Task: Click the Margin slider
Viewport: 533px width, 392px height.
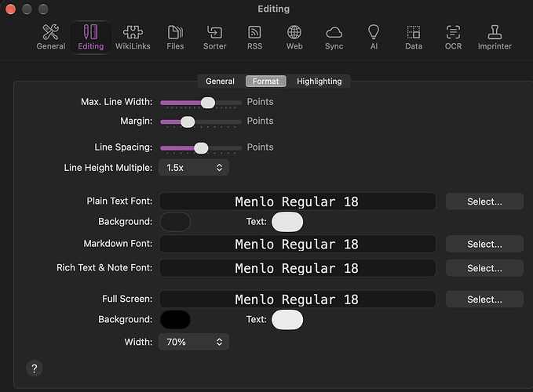Action: click(201, 122)
